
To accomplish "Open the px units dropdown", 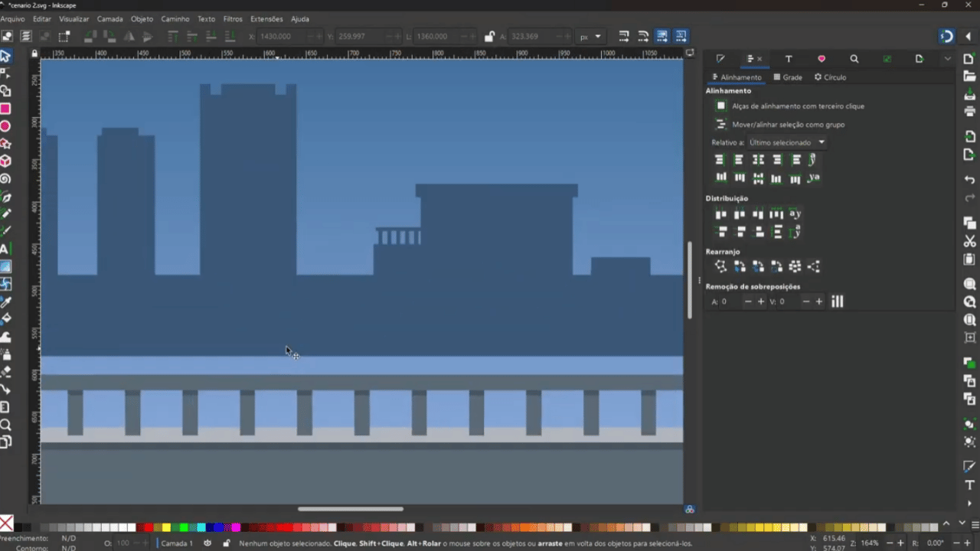I will click(590, 37).
